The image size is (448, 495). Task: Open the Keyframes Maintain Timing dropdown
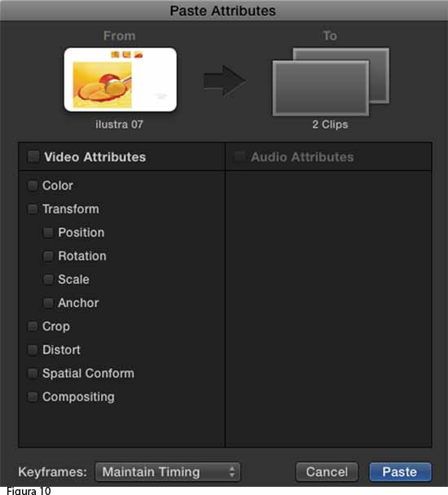(x=168, y=472)
